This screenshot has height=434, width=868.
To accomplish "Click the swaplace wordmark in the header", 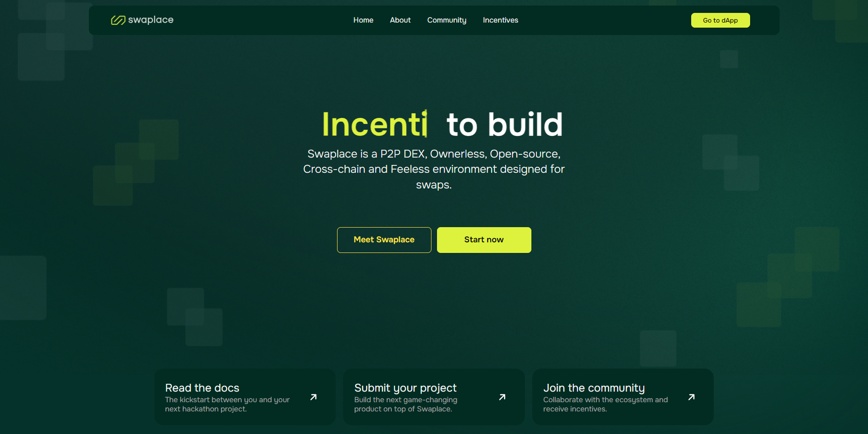I will (x=151, y=20).
